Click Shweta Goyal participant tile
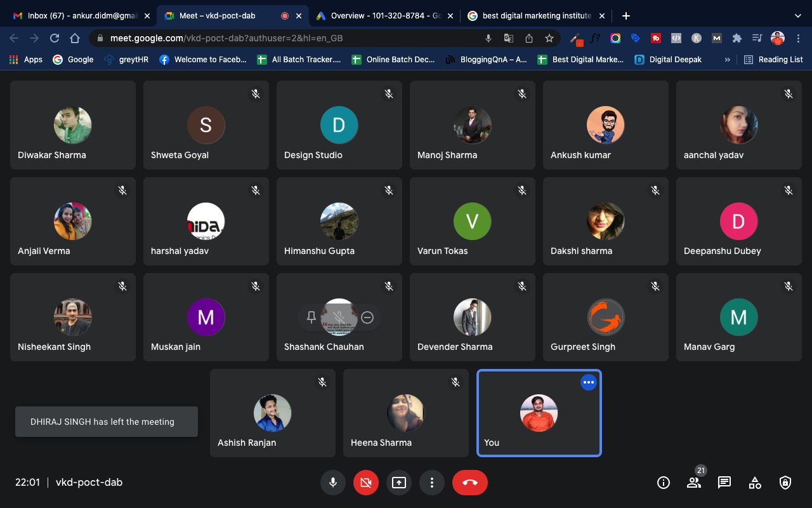Viewport: 812px width, 508px height. (x=206, y=125)
